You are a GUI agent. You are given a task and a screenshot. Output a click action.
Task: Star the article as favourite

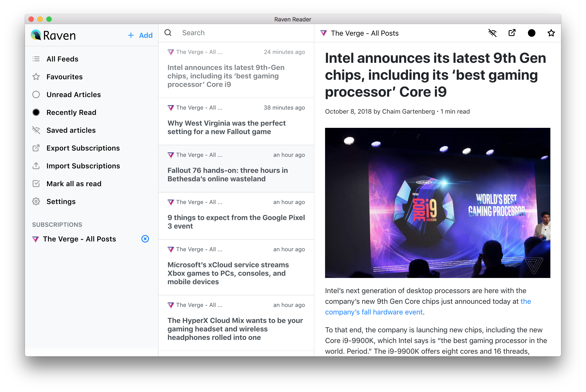click(551, 33)
